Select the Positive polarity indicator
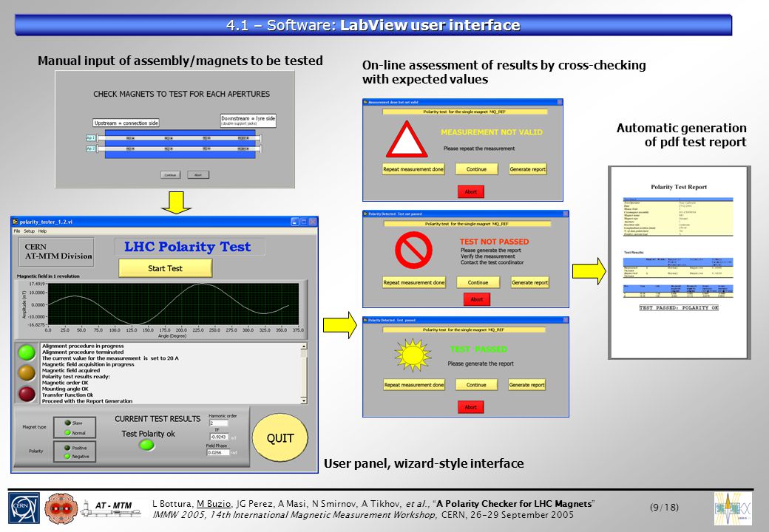Screen dimensions: 769x532 click(x=68, y=447)
